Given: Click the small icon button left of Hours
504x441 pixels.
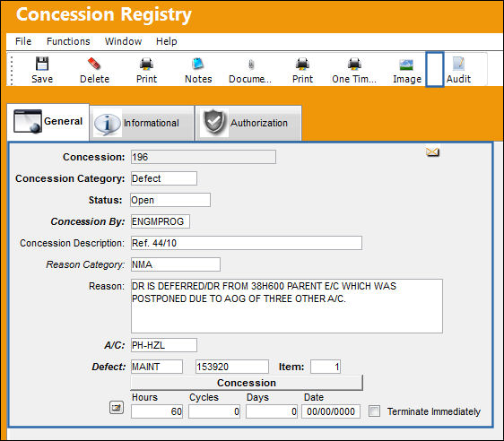Looking at the screenshot, I should [117, 408].
